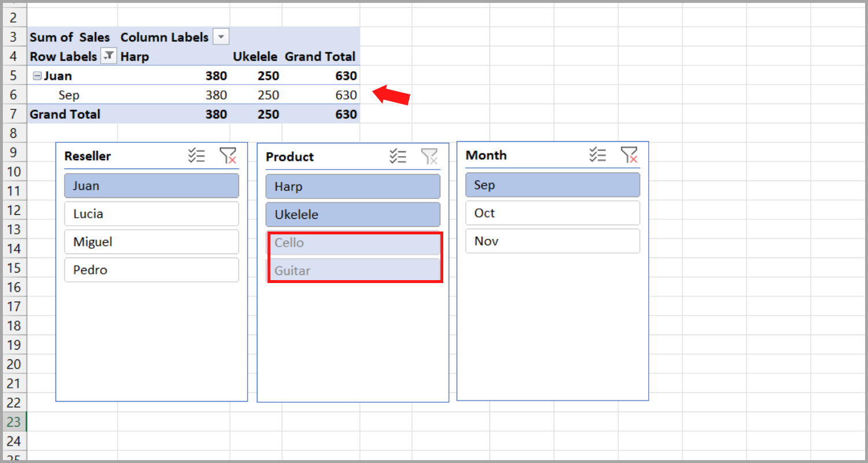868x463 pixels.
Task: Select Lucia in the Reseller slicer
Action: (x=151, y=214)
